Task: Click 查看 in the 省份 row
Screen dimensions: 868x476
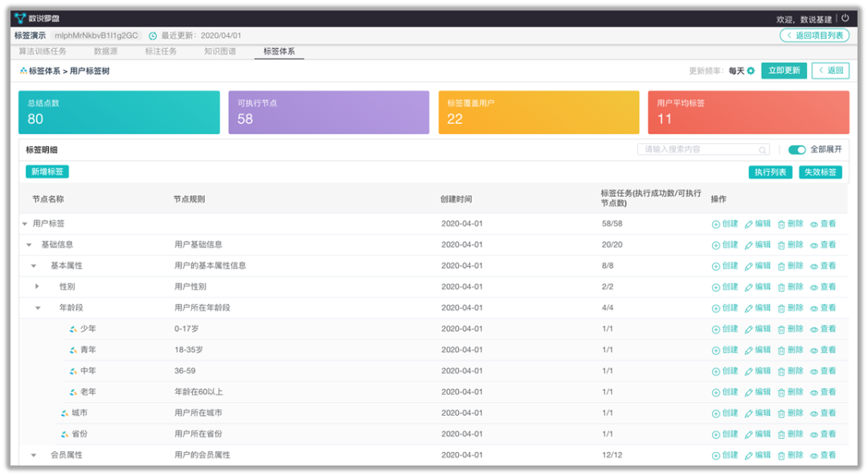Action: [823, 434]
